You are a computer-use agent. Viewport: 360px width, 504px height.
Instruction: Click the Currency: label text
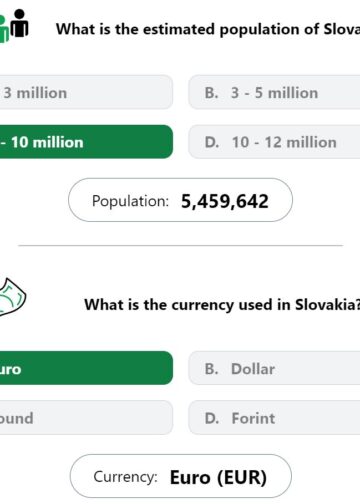click(x=125, y=477)
